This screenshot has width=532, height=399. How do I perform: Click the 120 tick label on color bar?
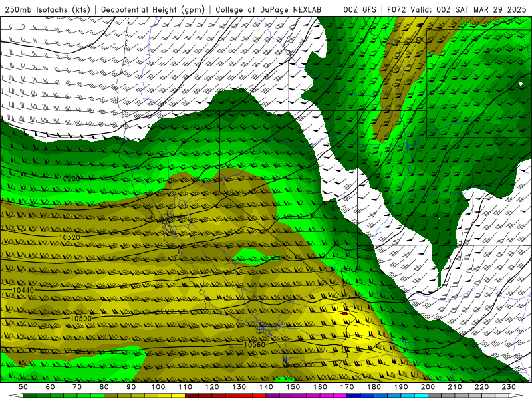click(212, 387)
